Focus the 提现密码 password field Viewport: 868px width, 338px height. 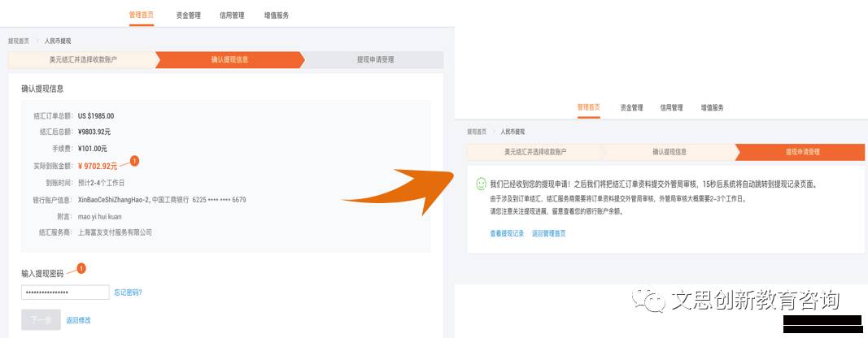[65, 292]
